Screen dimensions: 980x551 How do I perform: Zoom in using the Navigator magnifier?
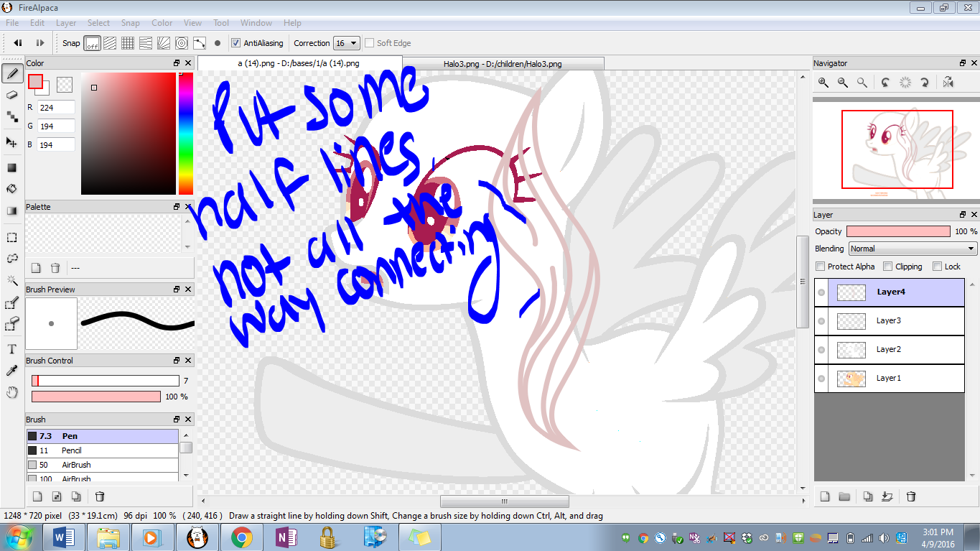point(823,83)
